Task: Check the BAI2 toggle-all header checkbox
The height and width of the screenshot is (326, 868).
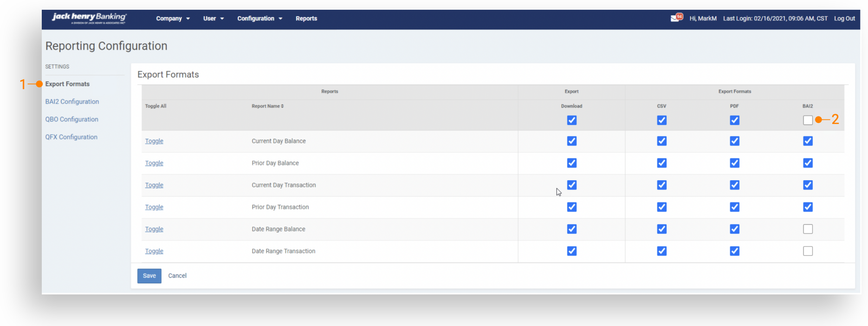Action: 808,120
